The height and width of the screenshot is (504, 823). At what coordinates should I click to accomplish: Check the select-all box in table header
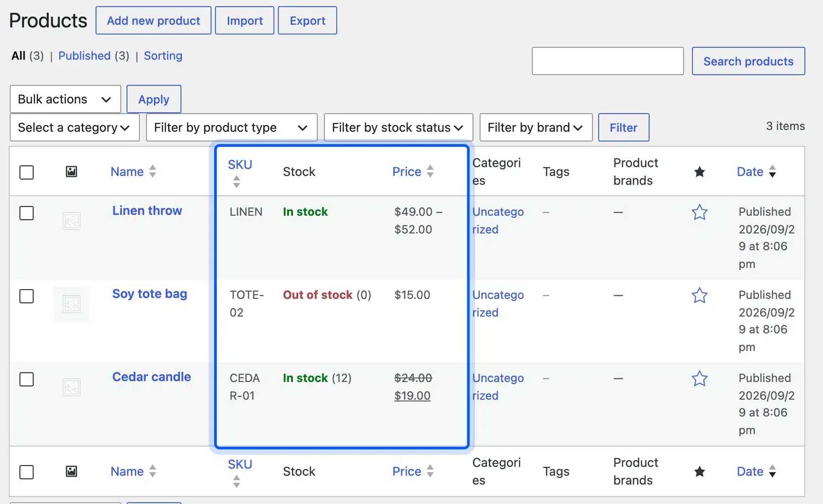coord(27,172)
